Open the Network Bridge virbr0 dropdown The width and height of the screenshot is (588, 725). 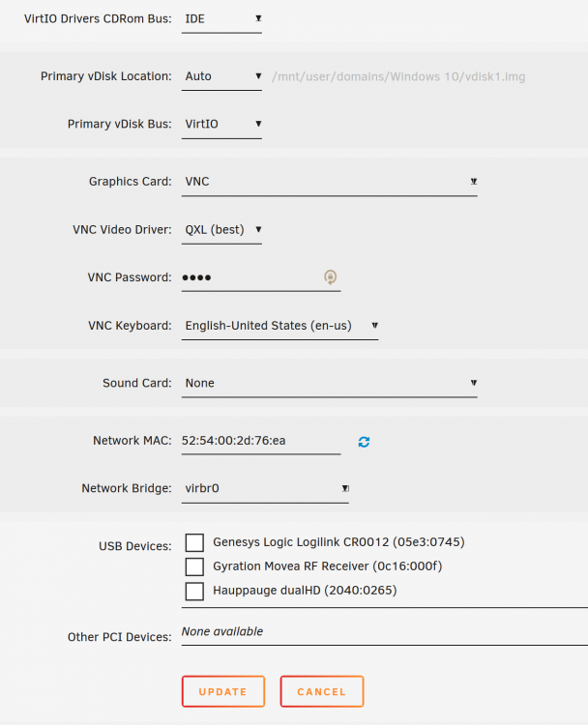tap(265, 489)
